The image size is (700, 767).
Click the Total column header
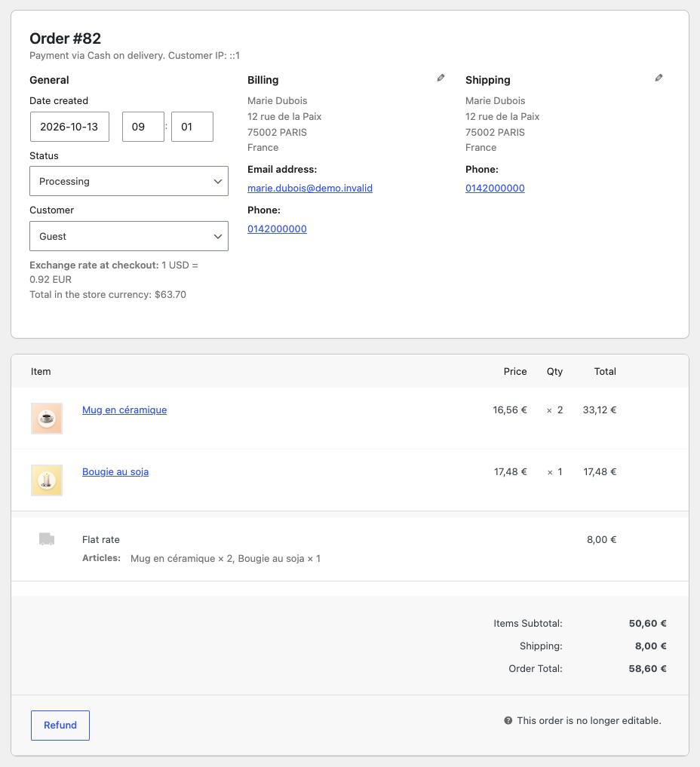(x=605, y=371)
